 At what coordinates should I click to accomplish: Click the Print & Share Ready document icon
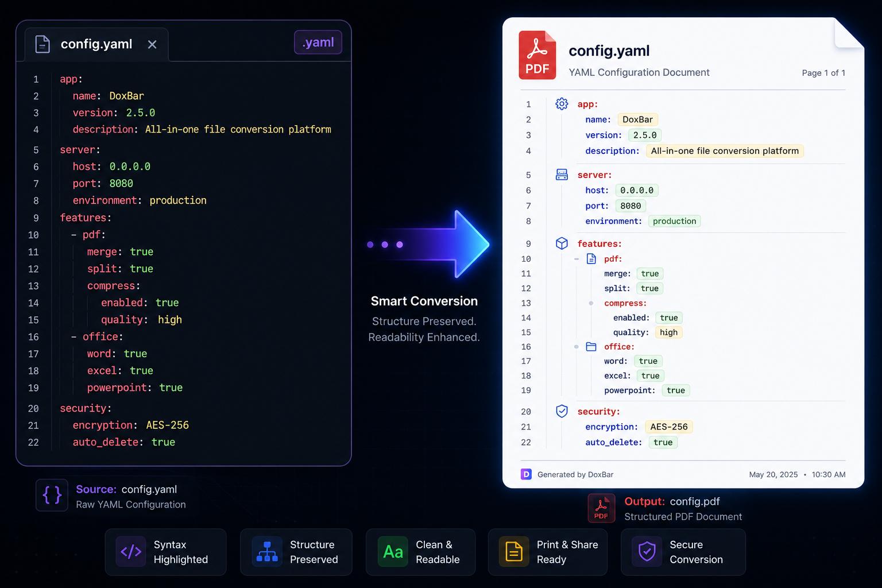point(514,552)
